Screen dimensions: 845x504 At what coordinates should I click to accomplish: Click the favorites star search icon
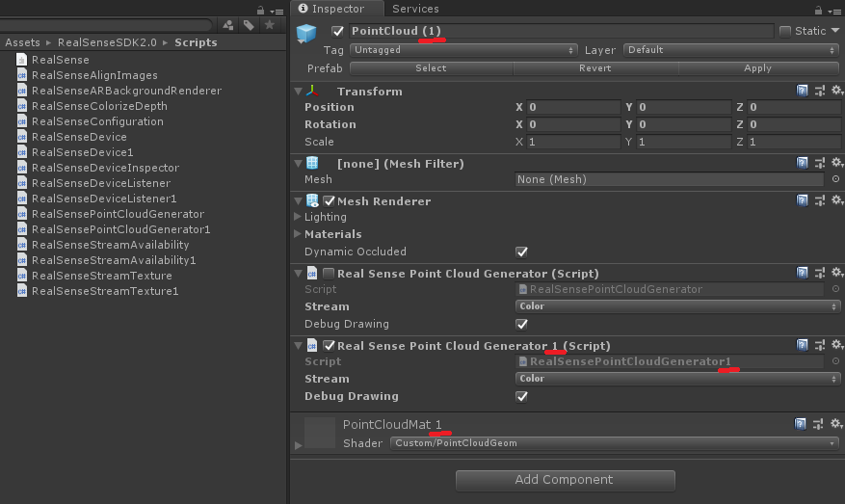click(270, 25)
